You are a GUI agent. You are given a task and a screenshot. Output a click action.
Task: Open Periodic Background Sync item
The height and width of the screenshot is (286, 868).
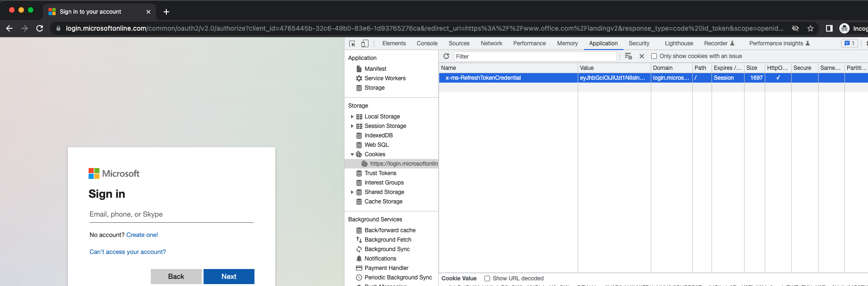tap(398, 278)
